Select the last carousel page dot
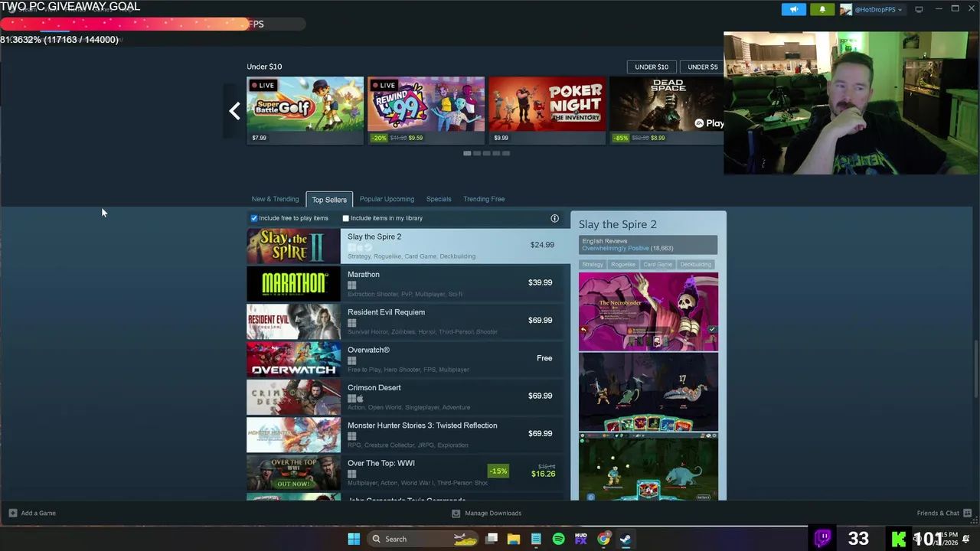Image resolution: width=980 pixels, height=551 pixels. point(505,153)
